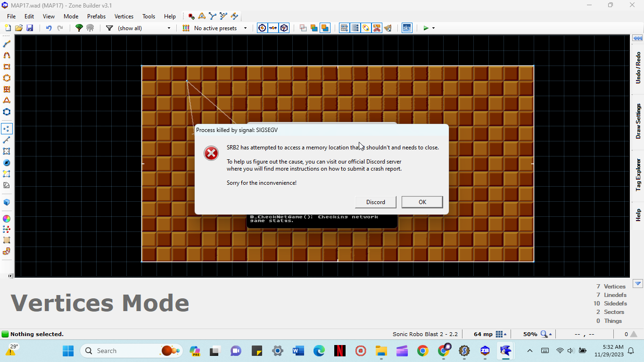Open the Tag Explorer side panel
The width and height of the screenshot is (644, 362).
click(x=638, y=174)
